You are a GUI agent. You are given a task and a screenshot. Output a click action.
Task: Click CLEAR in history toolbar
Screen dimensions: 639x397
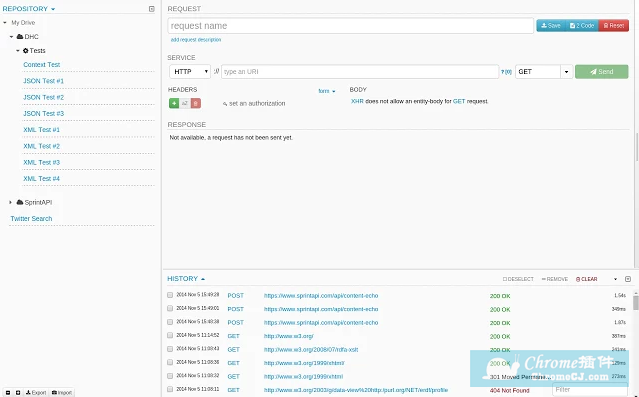click(586, 279)
